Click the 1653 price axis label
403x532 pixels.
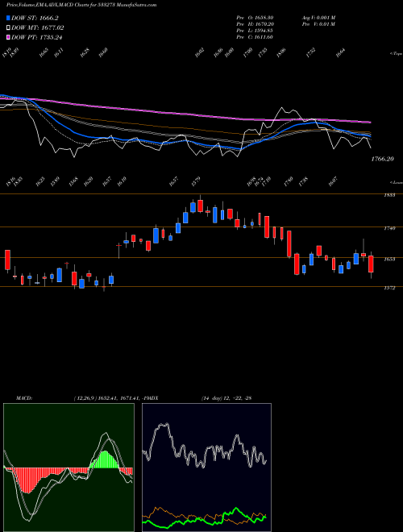(389, 260)
